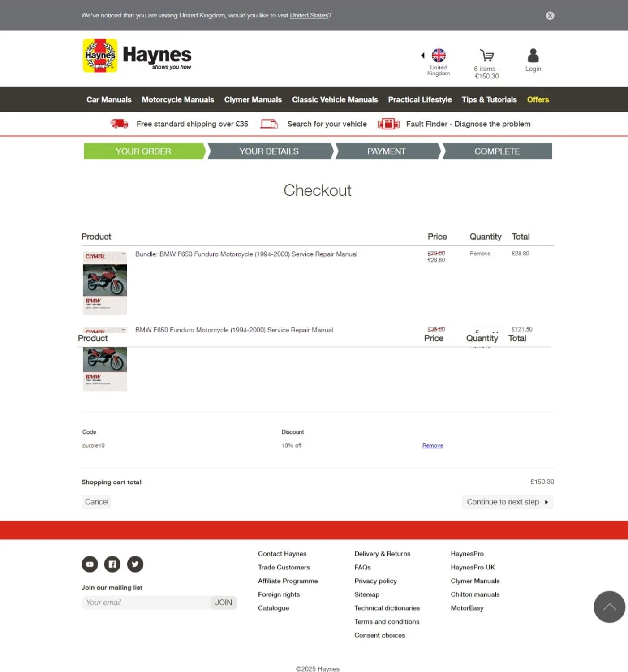The width and height of the screenshot is (628, 672).
Task: Open Car Manuals menu
Action: (x=109, y=99)
